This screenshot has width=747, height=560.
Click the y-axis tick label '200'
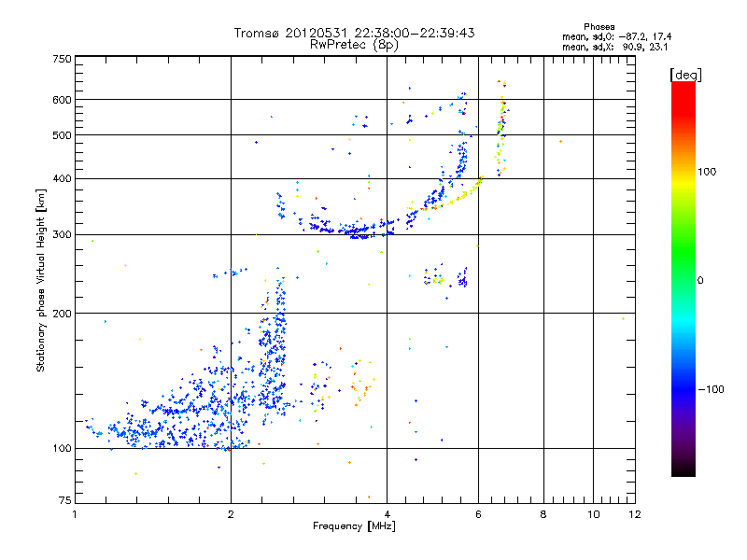[63, 314]
